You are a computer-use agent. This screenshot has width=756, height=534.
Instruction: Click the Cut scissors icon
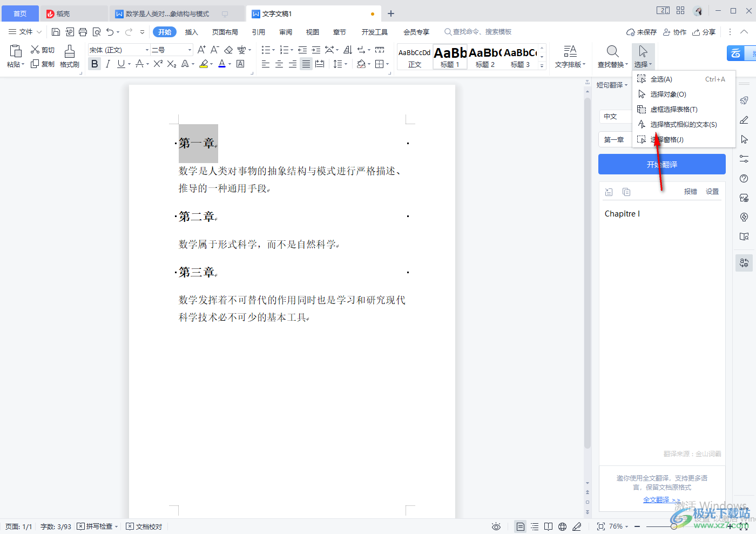tap(35, 50)
